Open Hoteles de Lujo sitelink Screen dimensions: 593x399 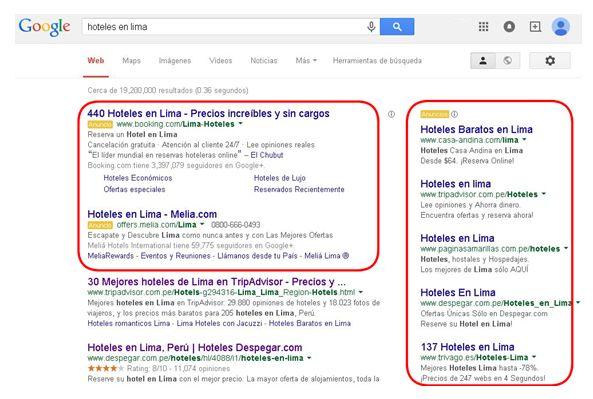tap(279, 178)
